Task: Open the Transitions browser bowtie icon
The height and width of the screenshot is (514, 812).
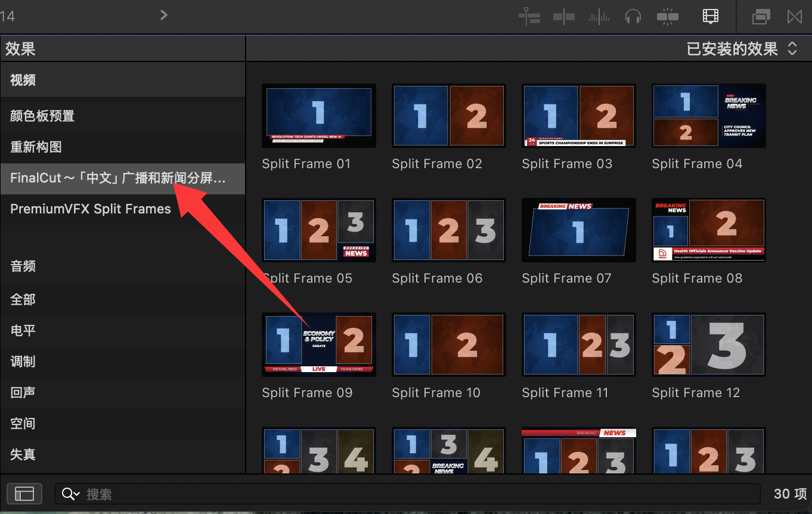Action: 794,17
